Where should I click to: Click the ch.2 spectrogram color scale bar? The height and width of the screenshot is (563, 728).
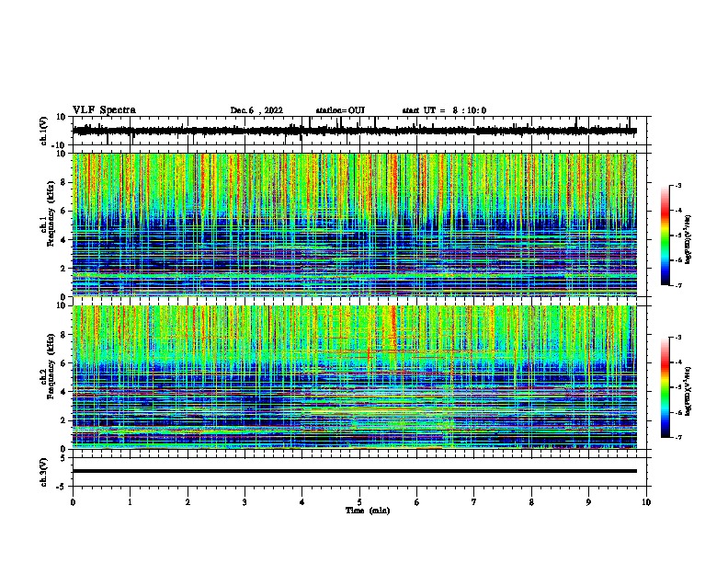tap(665, 387)
